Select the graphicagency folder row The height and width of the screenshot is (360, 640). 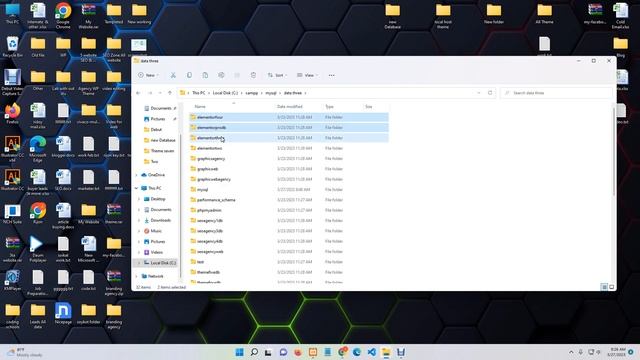[289, 158]
